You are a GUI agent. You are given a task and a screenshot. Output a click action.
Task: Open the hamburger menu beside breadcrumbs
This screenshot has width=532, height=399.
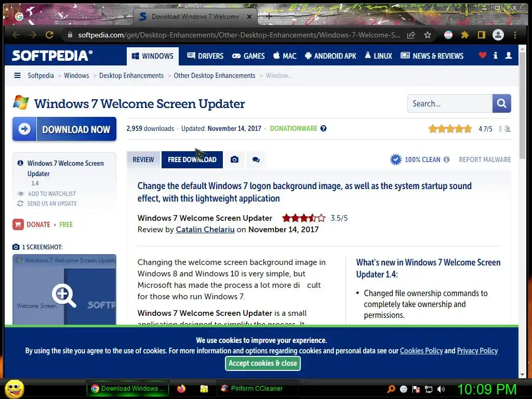point(17,75)
